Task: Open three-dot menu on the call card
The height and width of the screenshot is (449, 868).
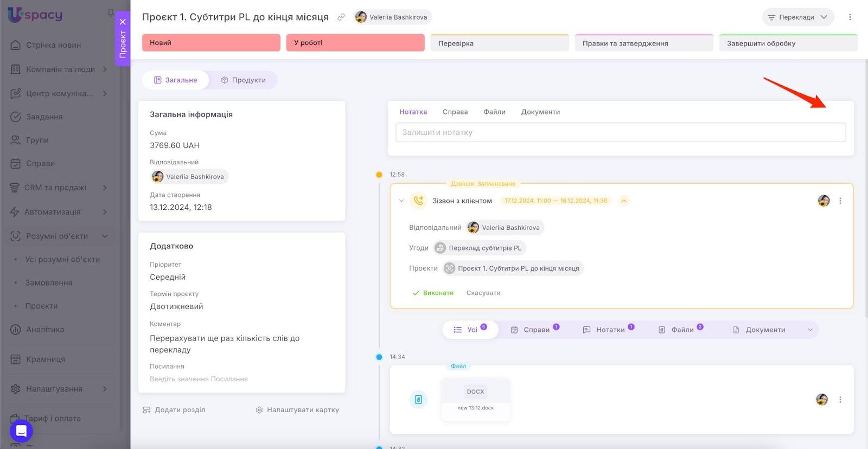Action: 840,201
